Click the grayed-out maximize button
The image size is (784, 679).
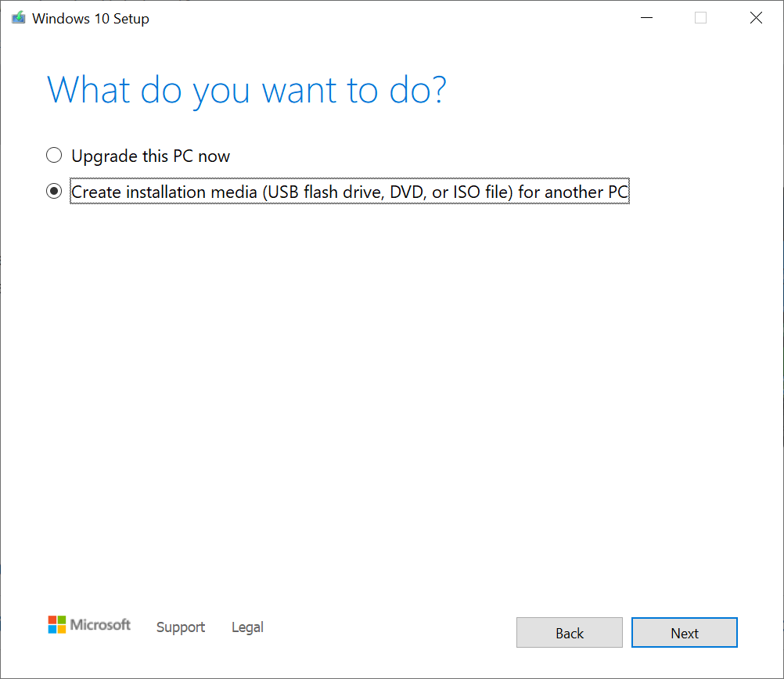pos(700,18)
